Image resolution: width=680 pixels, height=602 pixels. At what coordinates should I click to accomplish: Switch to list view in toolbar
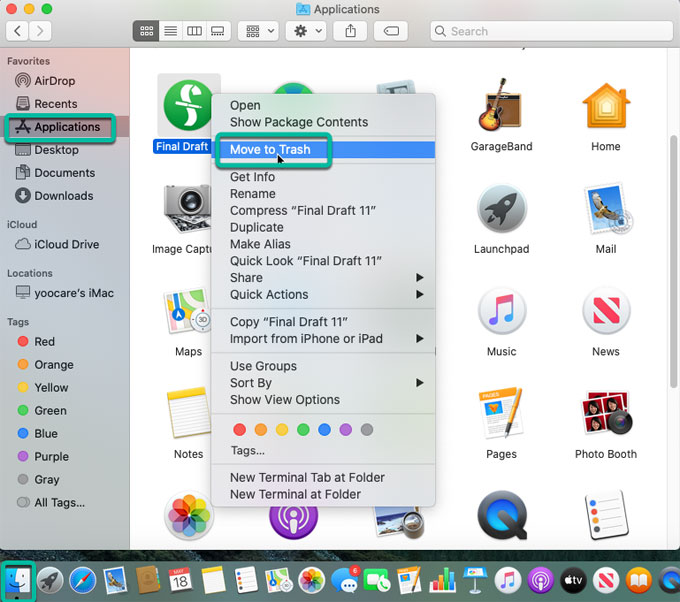point(170,31)
